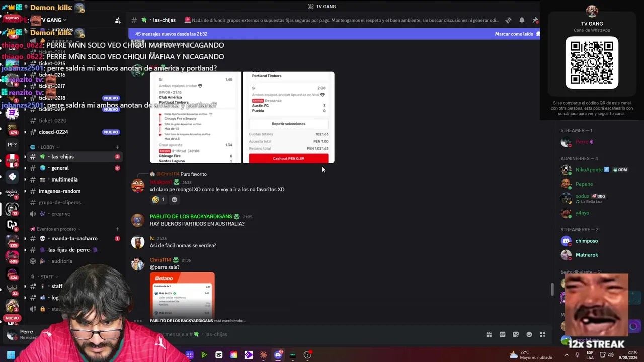Collapse the STAFF category
644x362 pixels.
44,277
